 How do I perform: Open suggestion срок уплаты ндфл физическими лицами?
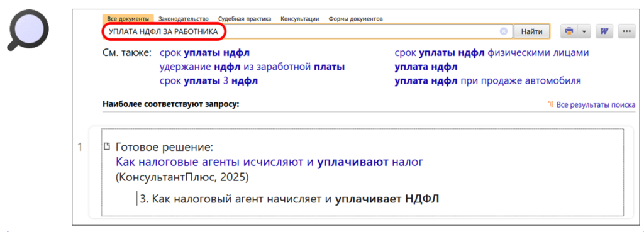[x=492, y=53]
